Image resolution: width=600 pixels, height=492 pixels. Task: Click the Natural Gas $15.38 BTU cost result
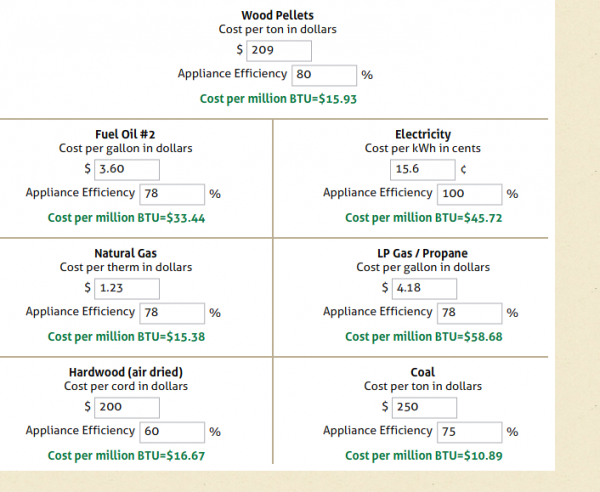(126, 337)
